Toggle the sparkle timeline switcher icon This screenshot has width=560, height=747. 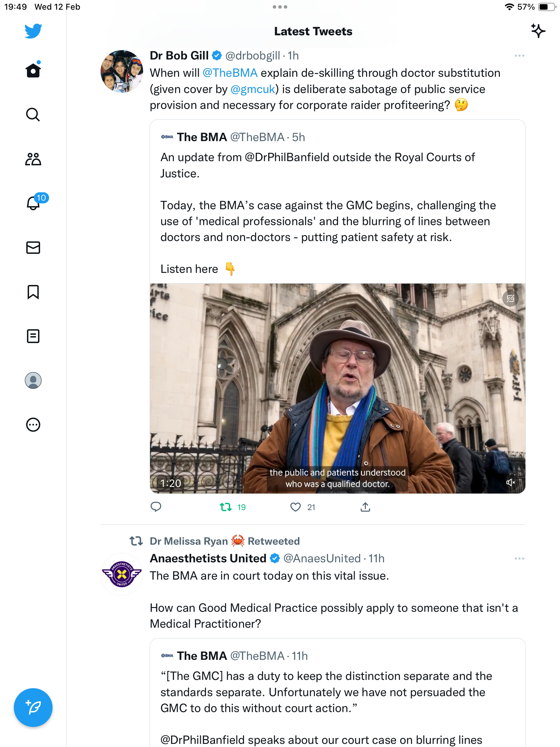point(538,31)
